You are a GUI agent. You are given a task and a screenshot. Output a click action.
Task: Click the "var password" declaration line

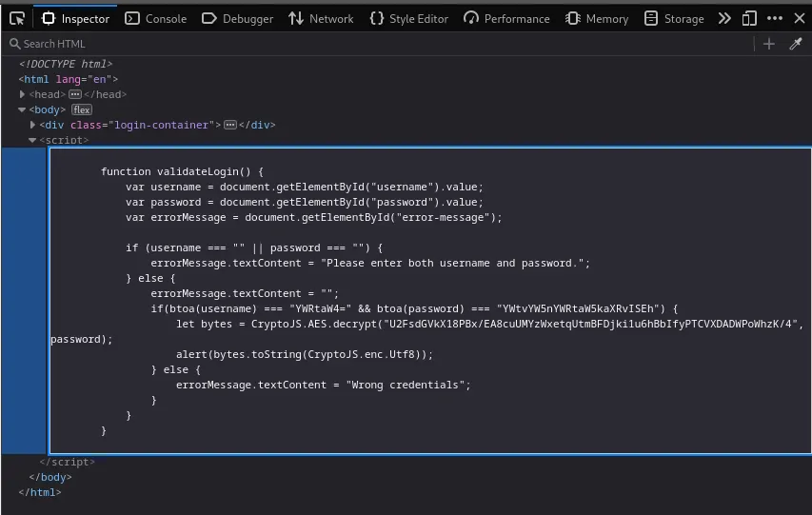tap(305, 202)
